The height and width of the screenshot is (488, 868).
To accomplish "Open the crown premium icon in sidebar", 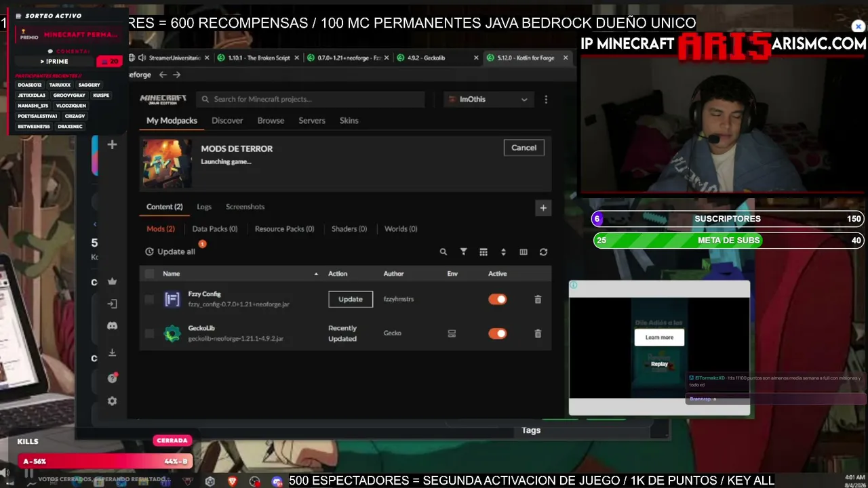I will tap(113, 281).
